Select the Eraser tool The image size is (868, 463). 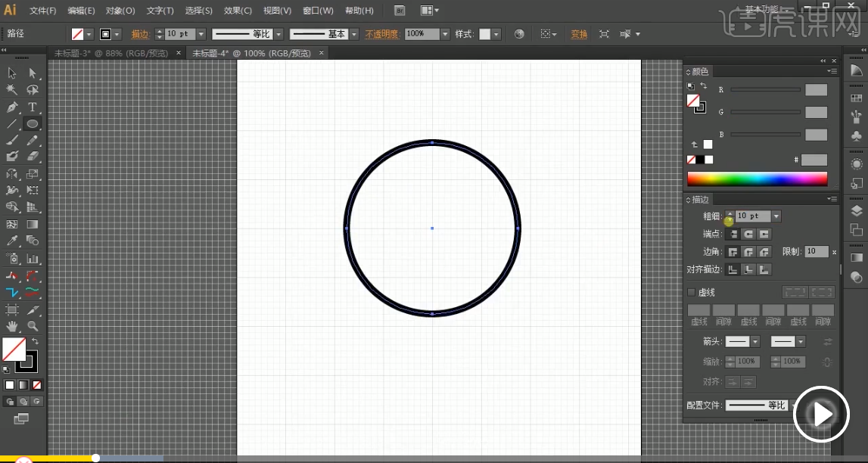[33, 156]
